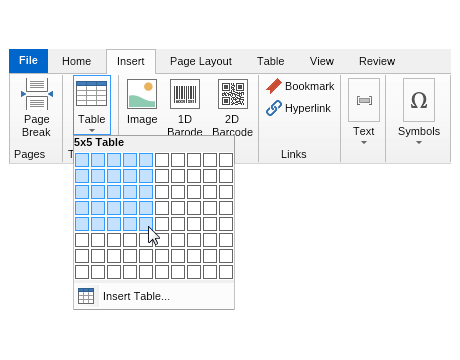Screen dimensions: 460x360
Task: Click the Pages group label
Action: click(30, 154)
